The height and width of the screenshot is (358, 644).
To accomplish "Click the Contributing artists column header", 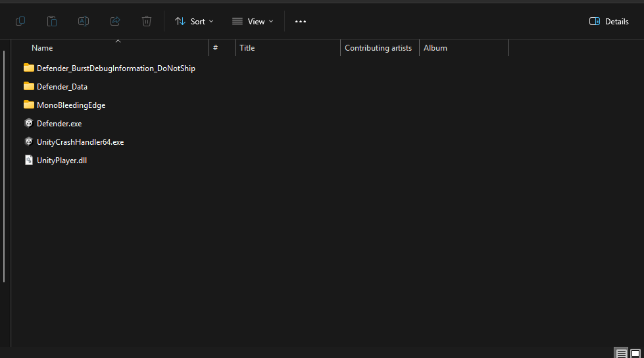I will pos(378,48).
